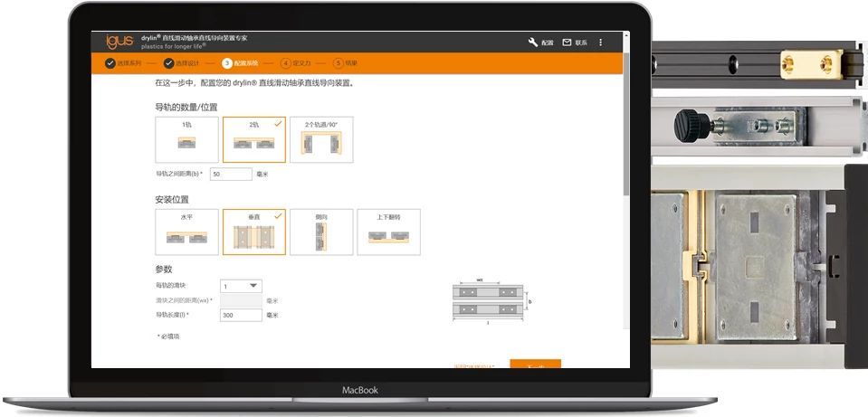Click the igus logo in the header
868x417 pixels.
[x=119, y=42]
